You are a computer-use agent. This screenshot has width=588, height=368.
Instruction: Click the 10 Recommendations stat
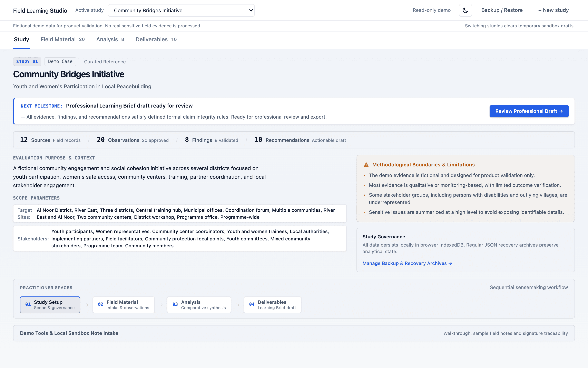300,140
